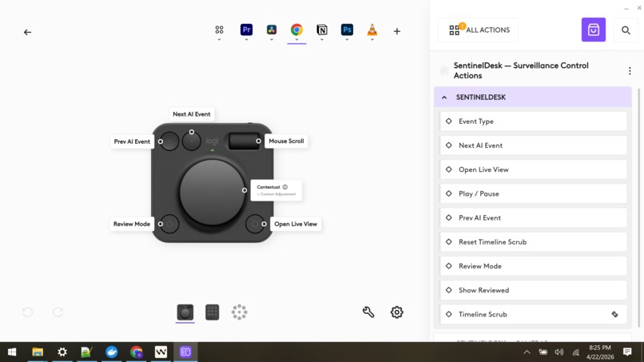Select the Next AI Event button label
644x362 pixels.
pos(192,114)
